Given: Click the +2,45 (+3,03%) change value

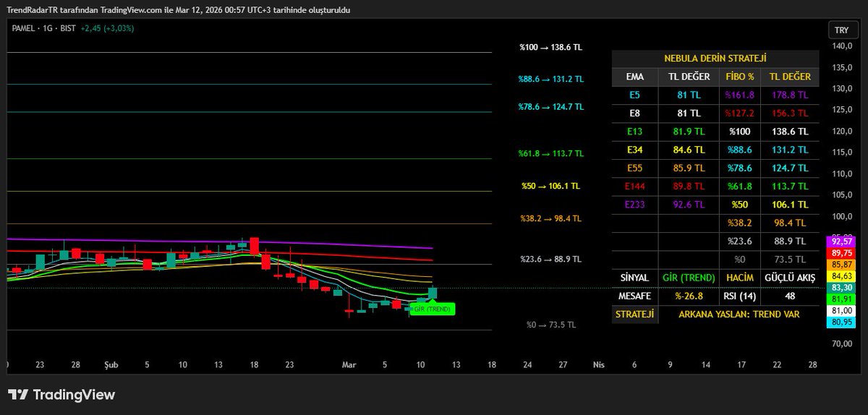Looking at the screenshot, I should tap(106, 28).
